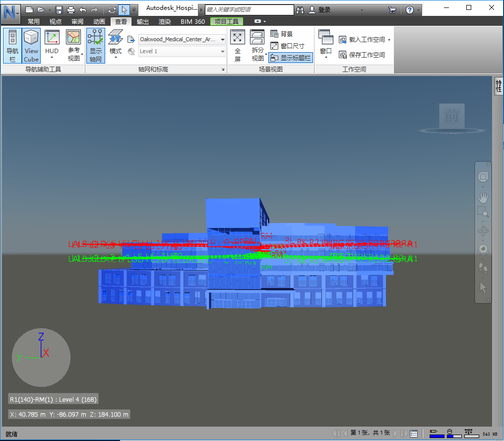
Task: Switch to the 项目工具 ribbon tab
Action: 227,21
